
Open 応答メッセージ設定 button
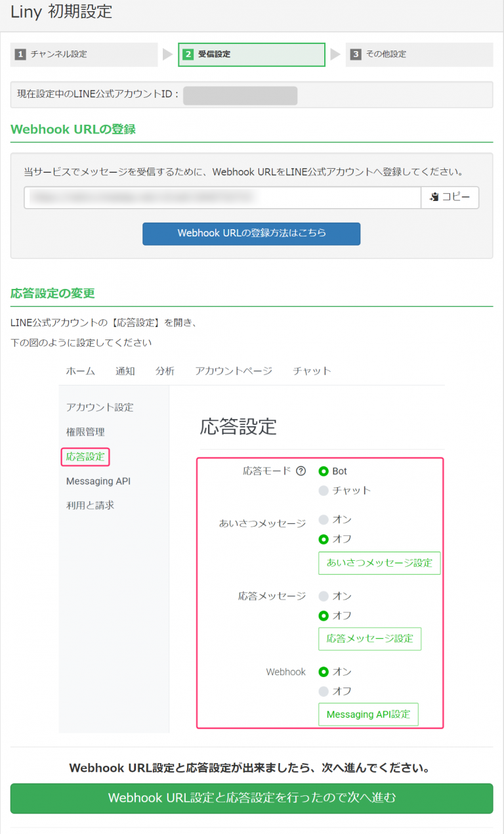(370, 639)
